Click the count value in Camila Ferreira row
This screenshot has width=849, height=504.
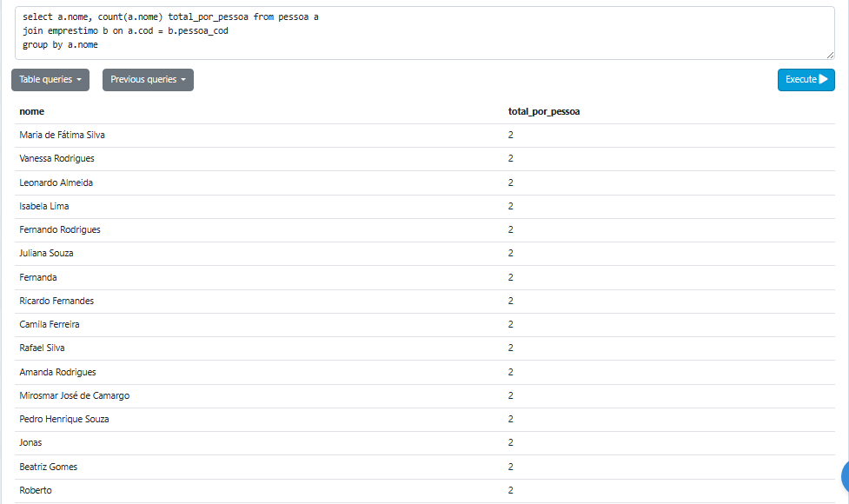coord(511,324)
